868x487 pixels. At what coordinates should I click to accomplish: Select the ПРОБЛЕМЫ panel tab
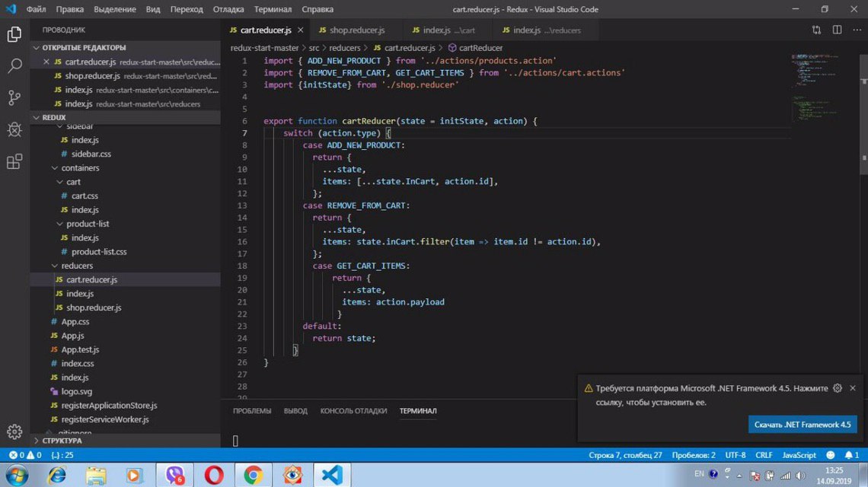(252, 411)
